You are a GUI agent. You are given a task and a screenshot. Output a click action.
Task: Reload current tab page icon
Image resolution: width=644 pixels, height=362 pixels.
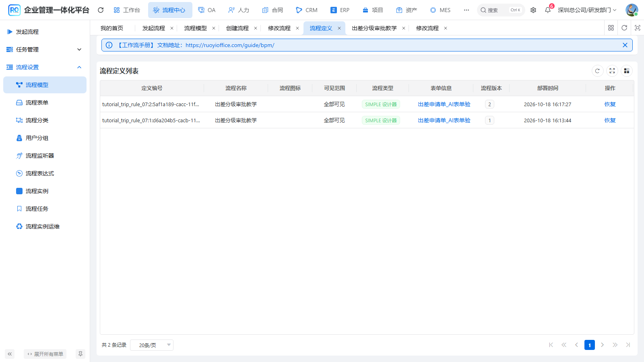624,28
